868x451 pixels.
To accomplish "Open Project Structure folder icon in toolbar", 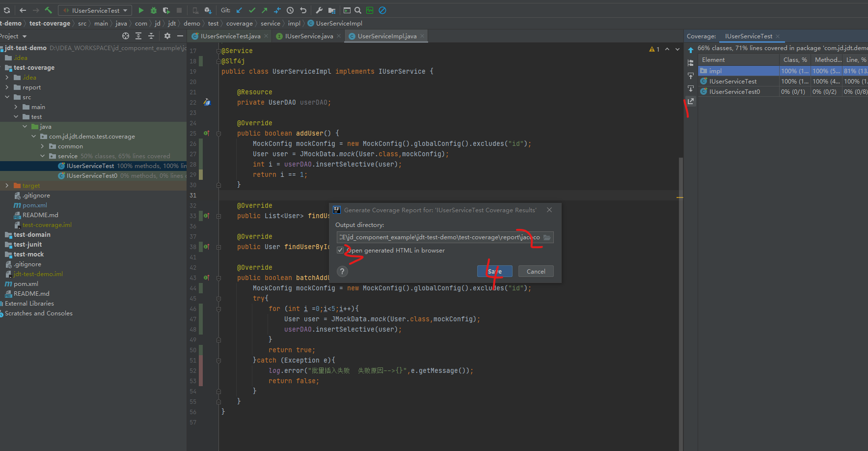I will tap(332, 10).
